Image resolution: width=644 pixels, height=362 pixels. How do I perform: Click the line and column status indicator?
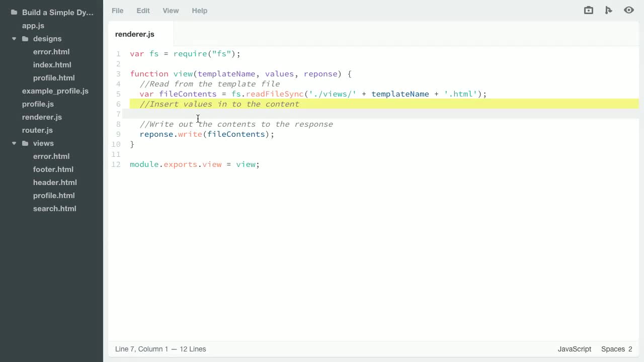(160, 349)
